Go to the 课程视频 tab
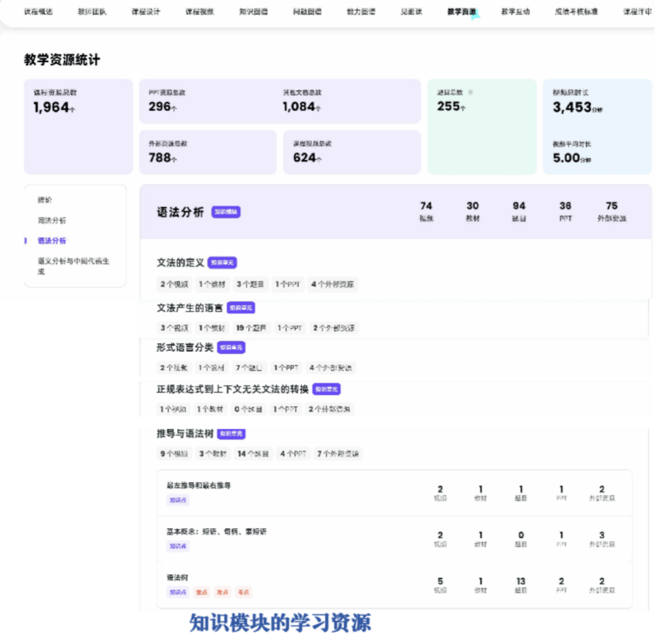This screenshot has width=657, height=644. [199, 11]
